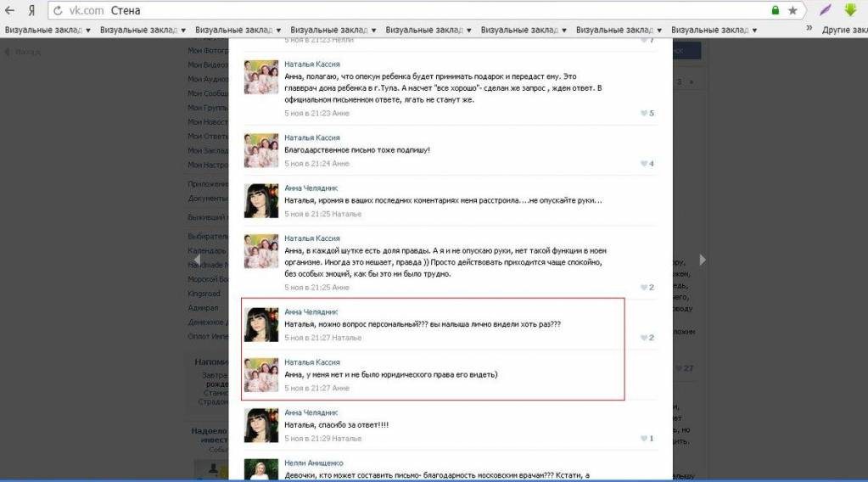
Task: Open downloads with the green arrow icon
Action: (850, 11)
